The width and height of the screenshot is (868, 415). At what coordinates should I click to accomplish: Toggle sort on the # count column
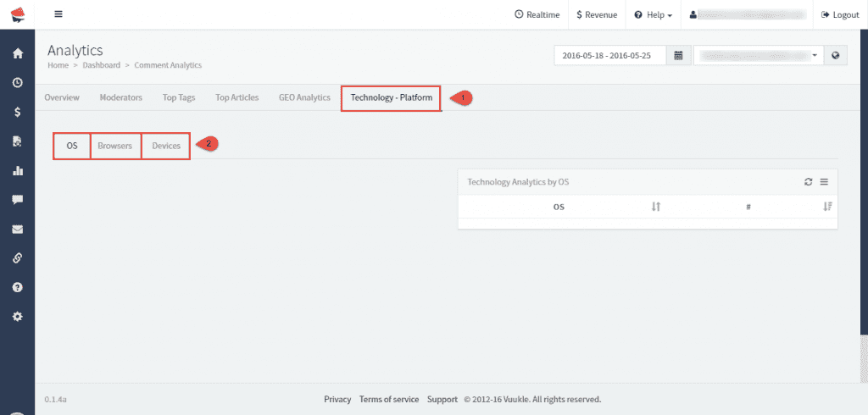(x=827, y=207)
